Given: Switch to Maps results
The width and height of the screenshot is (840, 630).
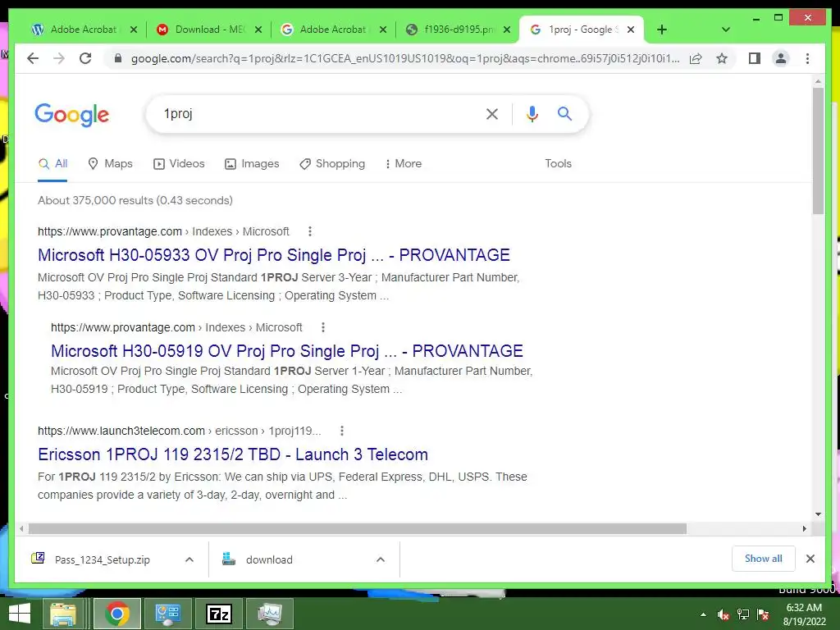Looking at the screenshot, I should tap(111, 164).
